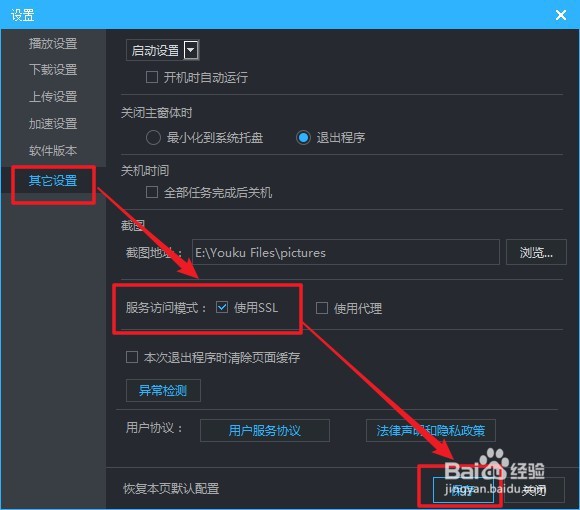
Task: Toggle the 使用SSL checkbox
Action: pyautogui.click(x=222, y=307)
